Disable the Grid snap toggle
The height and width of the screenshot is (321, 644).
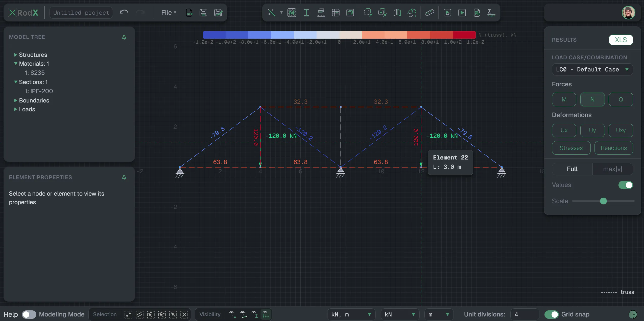(x=551, y=314)
